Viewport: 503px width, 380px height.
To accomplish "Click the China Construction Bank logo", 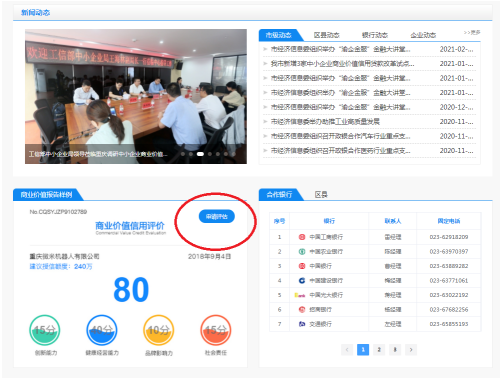I will coord(302,281).
